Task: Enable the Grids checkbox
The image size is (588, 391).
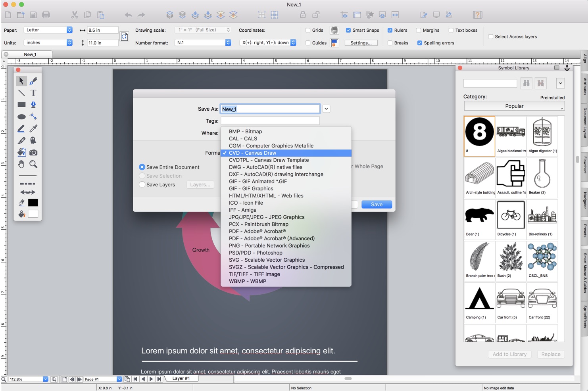Action: (308, 30)
